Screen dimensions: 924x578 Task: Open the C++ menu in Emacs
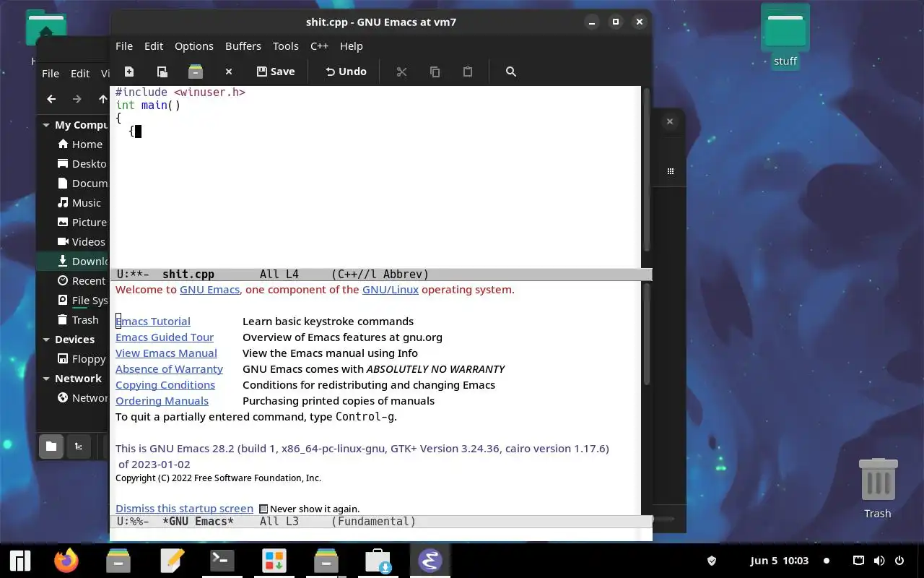point(319,46)
